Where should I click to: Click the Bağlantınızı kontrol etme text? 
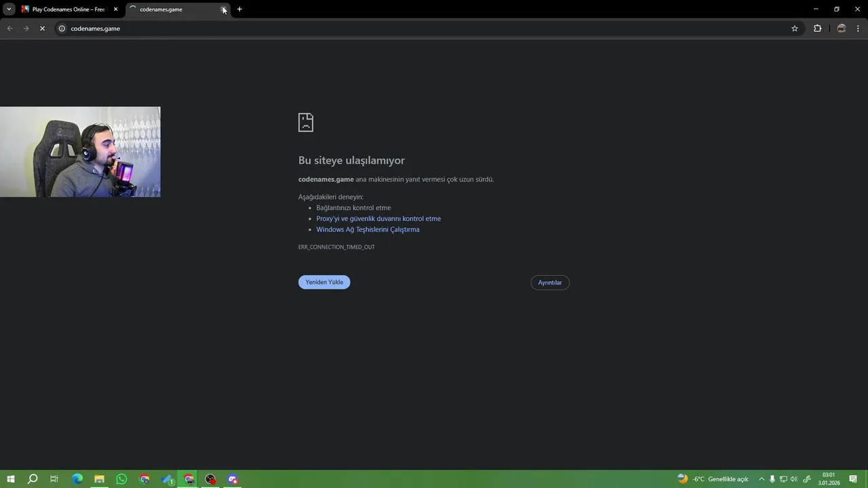[x=353, y=208]
